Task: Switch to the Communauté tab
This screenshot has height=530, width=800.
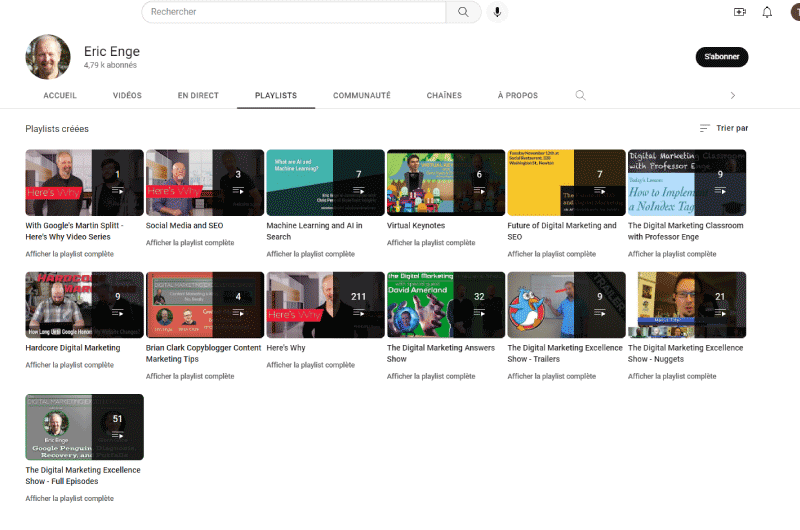Action: point(362,95)
